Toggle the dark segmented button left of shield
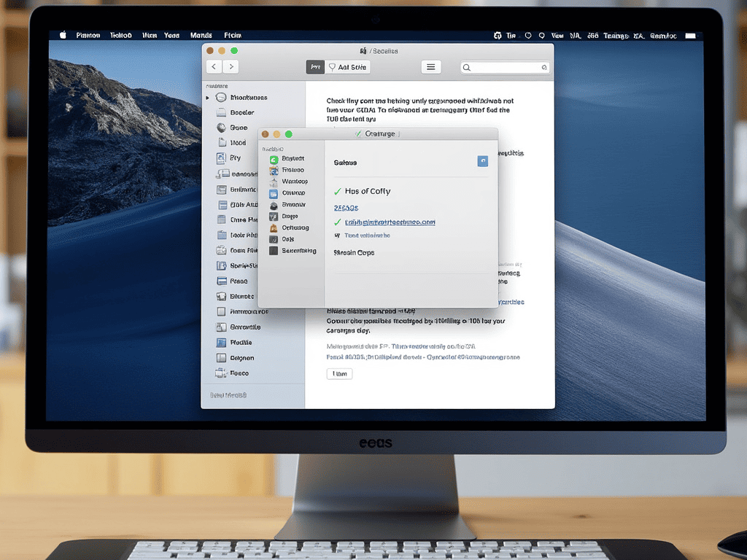Image resolution: width=747 pixels, height=560 pixels. 315,67
